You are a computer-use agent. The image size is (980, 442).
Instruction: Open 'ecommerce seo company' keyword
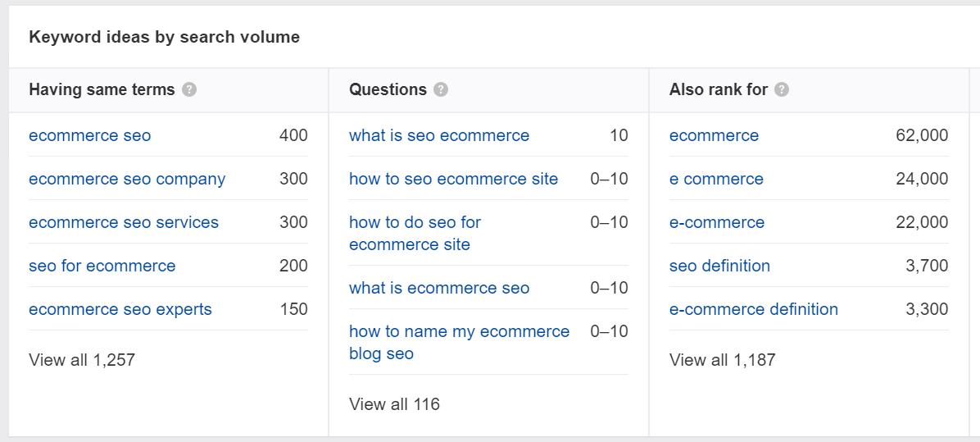(x=127, y=179)
